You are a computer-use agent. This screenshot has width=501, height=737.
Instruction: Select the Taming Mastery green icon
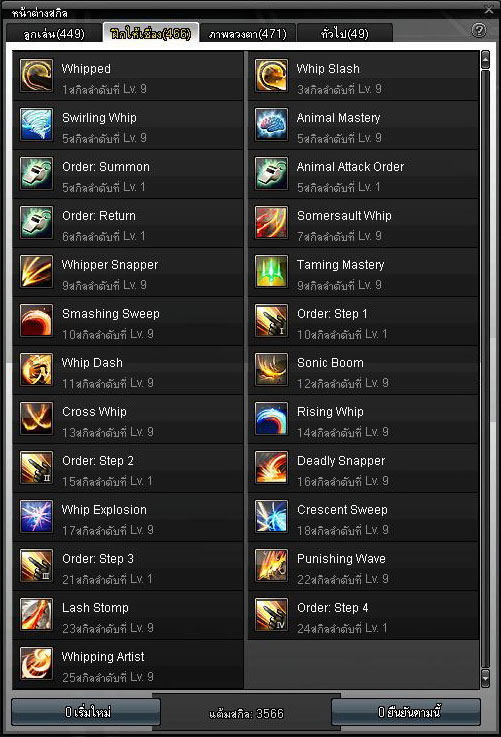271,272
